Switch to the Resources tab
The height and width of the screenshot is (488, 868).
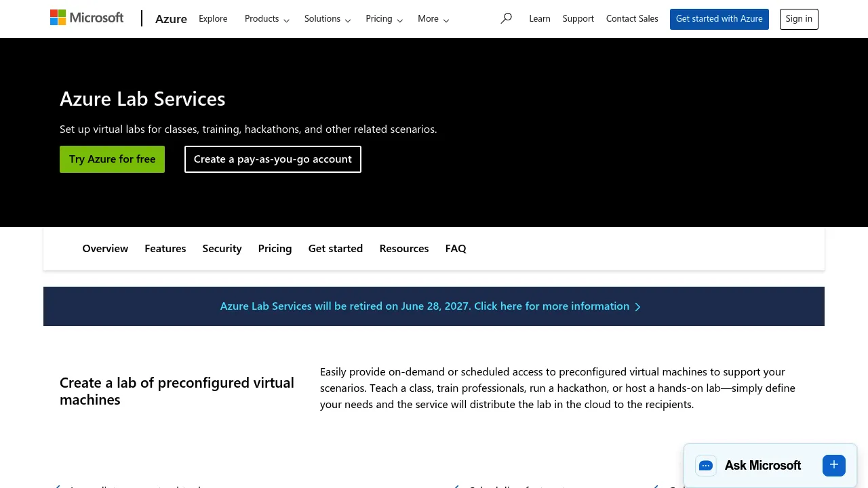404,249
